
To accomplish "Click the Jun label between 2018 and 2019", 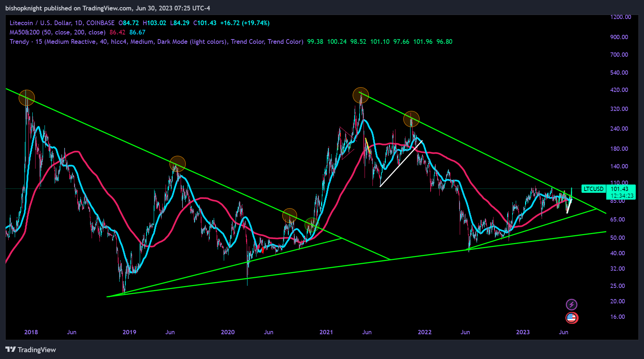I will click(71, 332).
